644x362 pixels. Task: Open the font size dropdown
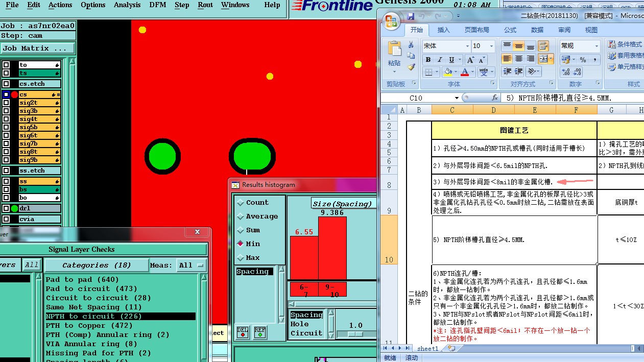tap(492, 46)
